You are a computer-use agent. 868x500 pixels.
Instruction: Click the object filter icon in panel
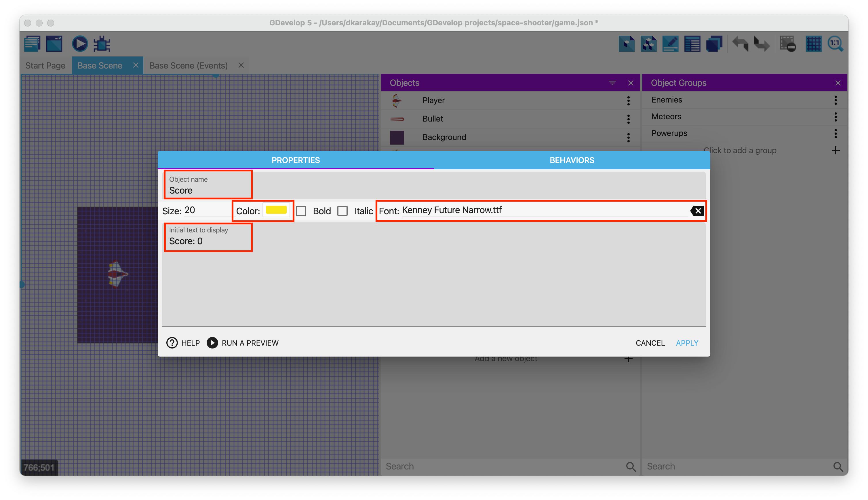pos(612,82)
